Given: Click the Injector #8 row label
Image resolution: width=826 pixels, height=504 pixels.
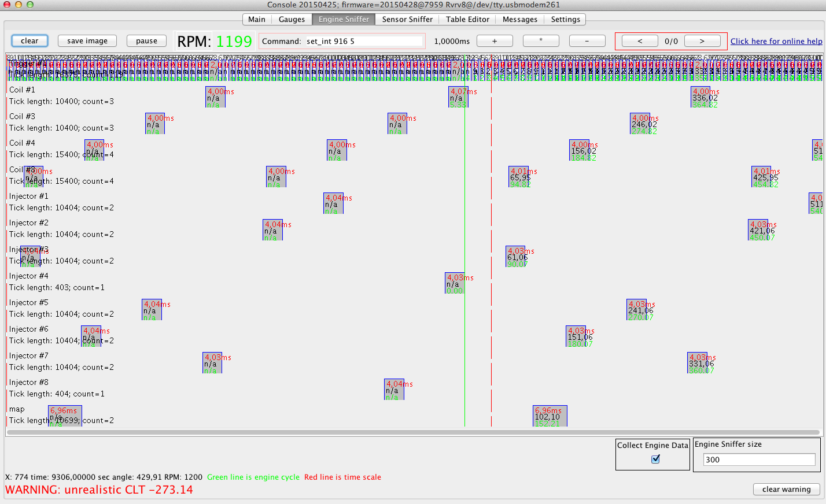Looking at the screenshot, I should click(29, 382).
